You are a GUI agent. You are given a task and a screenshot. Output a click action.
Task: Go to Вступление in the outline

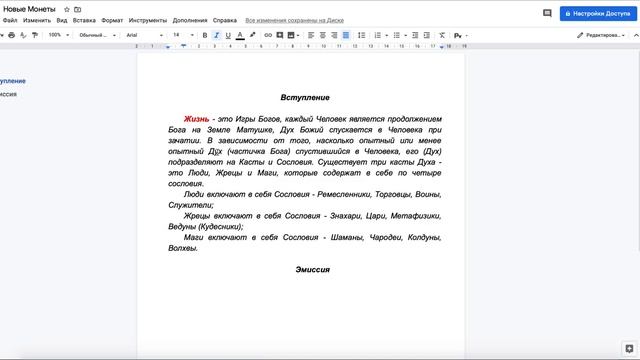point(13,81)
